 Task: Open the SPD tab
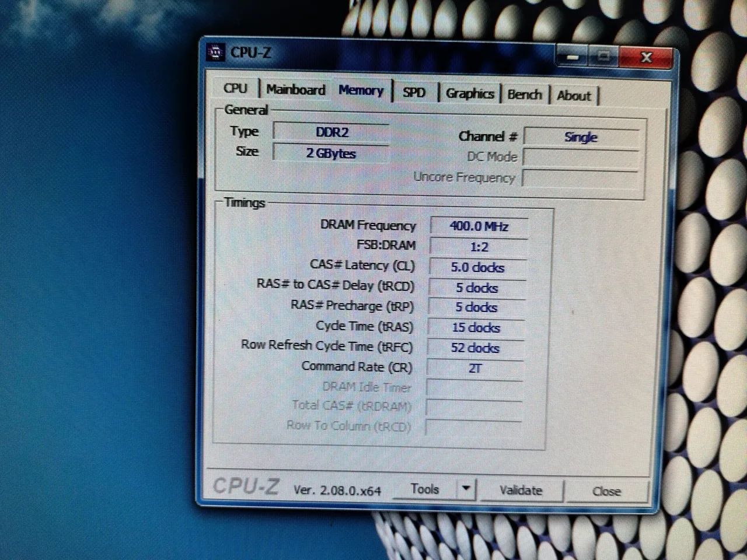414,92
